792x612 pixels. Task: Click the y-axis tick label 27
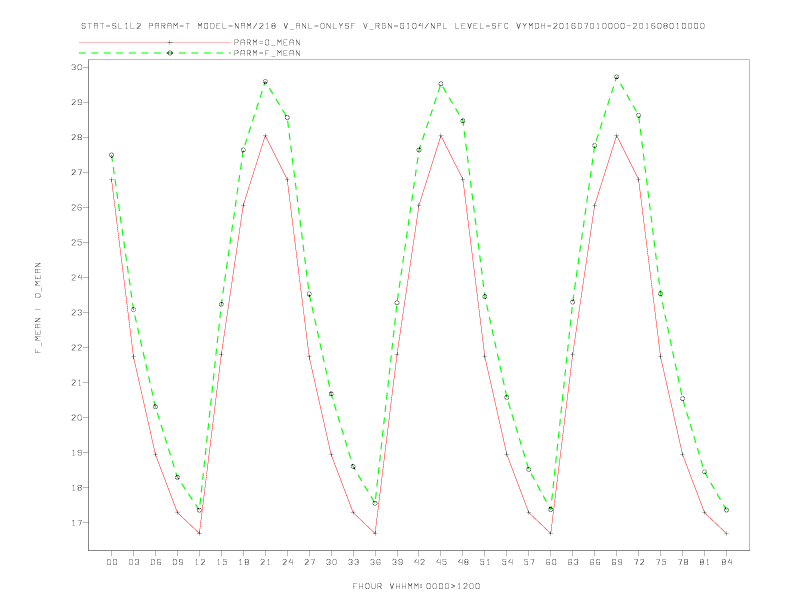pos(76,172)
